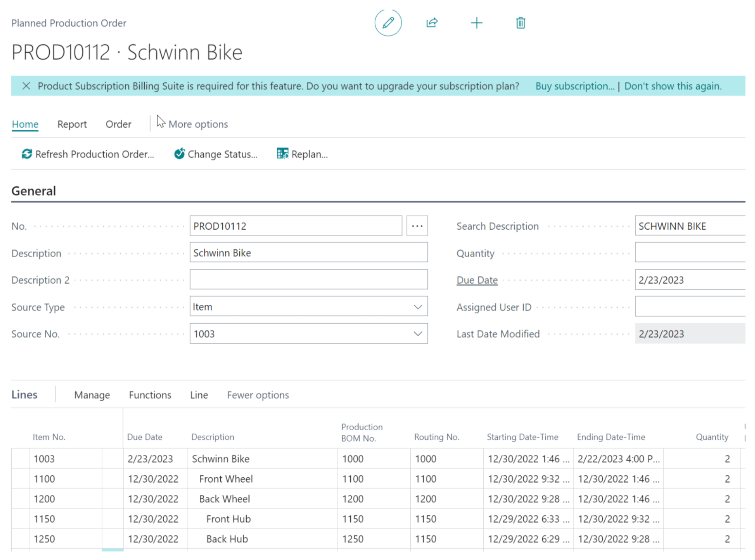Open the Functions menu in Lines

(150, 395)
